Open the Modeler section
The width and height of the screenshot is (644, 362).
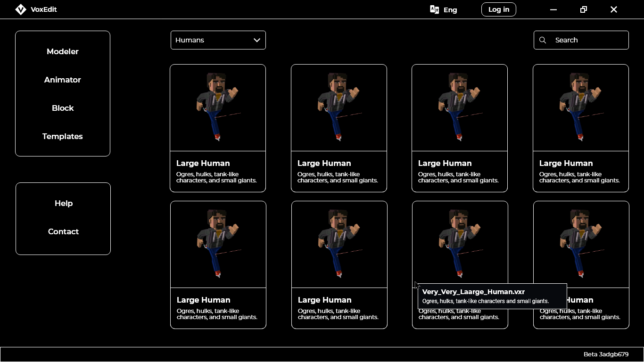coord(63,51)
